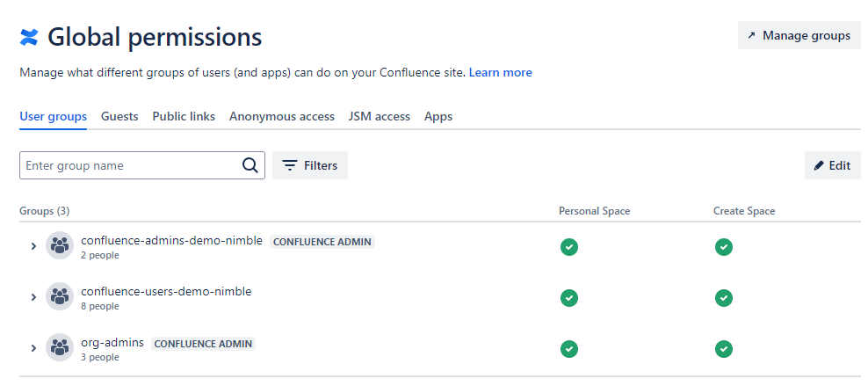Click the Groups (3) header label
This screenshot has width=868, height=386.
click(44, 211)
